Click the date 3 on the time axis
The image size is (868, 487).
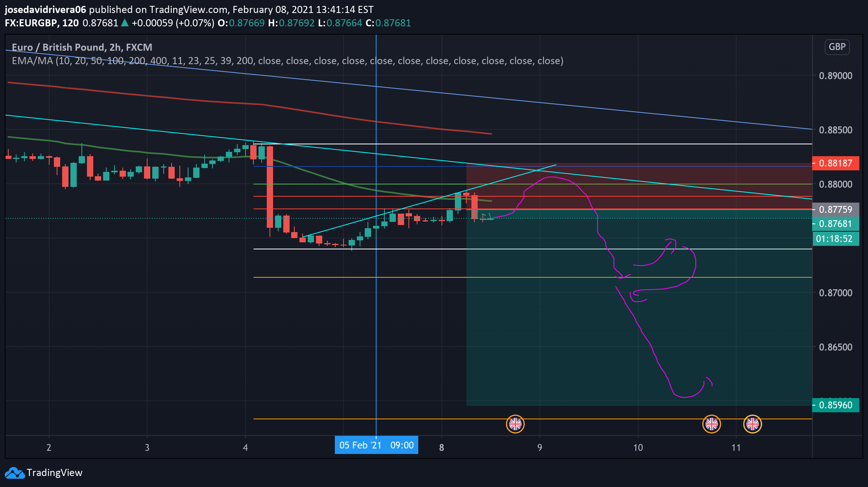(x=147, y=448)
